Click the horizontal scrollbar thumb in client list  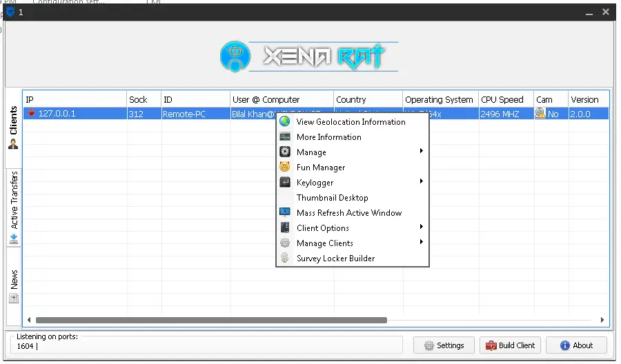(210, 320)
